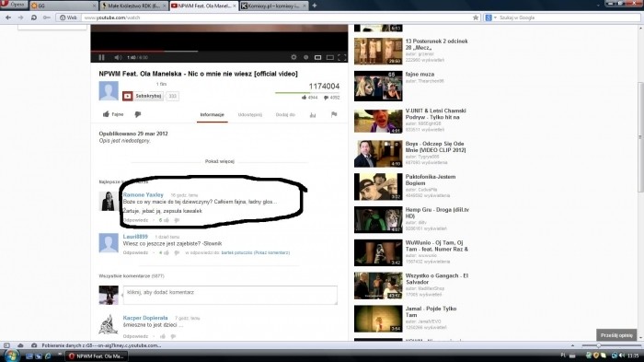Expand description with Pokaż więcej
644x362 pixels.
pyautogui.click(x=219, y=161)
